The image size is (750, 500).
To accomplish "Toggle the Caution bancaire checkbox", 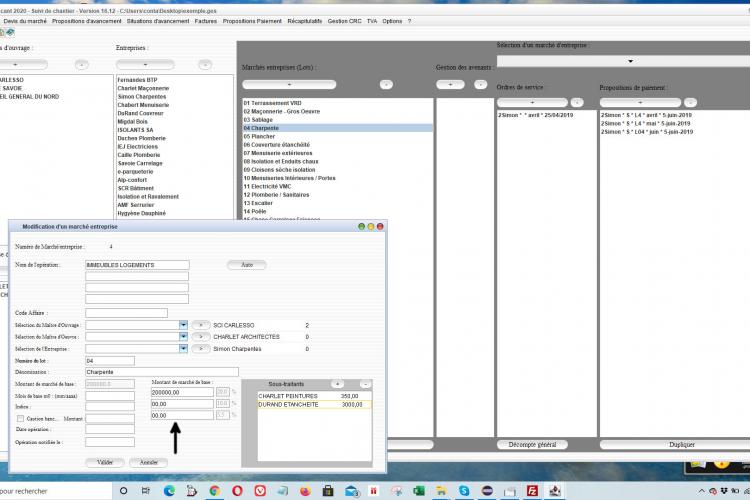I will pos(20,419).
